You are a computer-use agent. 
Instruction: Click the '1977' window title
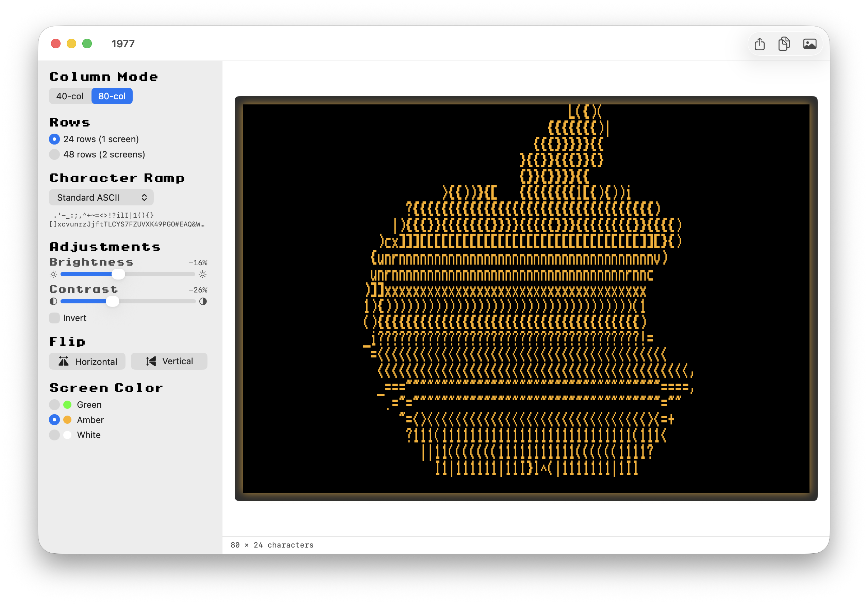(123, 44)
